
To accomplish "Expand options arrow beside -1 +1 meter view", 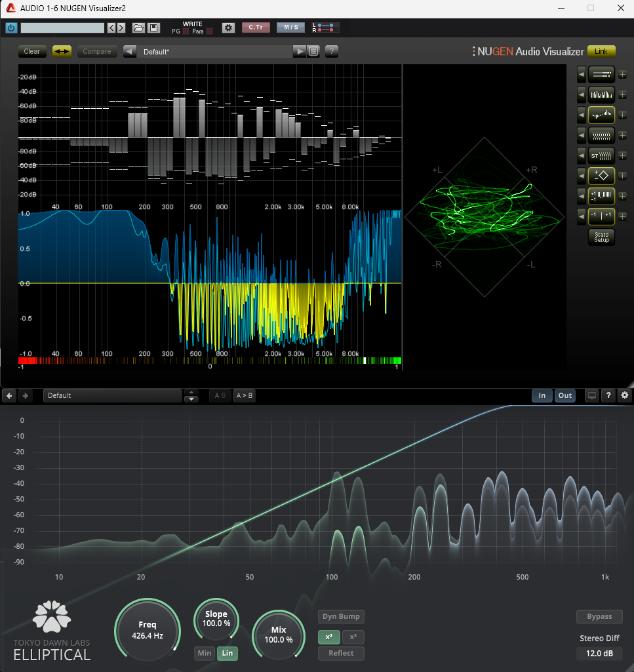I will click(x=582, y=216).
